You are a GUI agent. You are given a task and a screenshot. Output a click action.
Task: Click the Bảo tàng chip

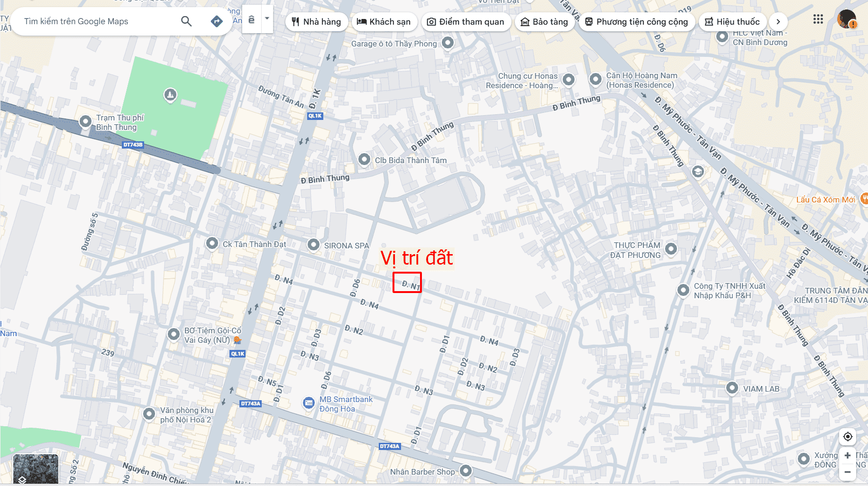tap(544, 22)
